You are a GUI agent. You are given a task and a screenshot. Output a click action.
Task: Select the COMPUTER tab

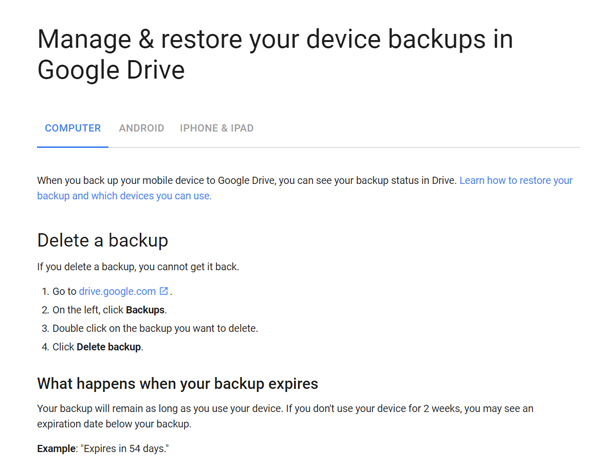(73, 128)
